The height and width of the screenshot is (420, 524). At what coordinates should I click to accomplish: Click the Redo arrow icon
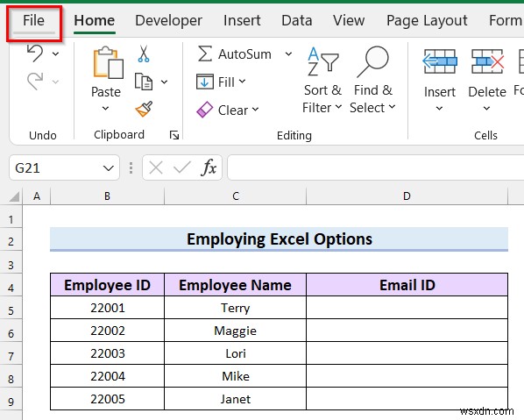click(x=35, y=82)
